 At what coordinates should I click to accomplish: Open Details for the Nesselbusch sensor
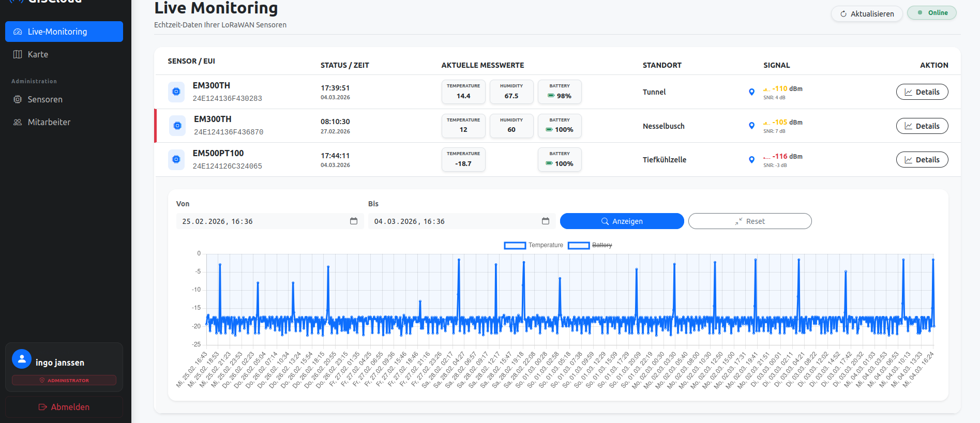click(x=922, y=126)
